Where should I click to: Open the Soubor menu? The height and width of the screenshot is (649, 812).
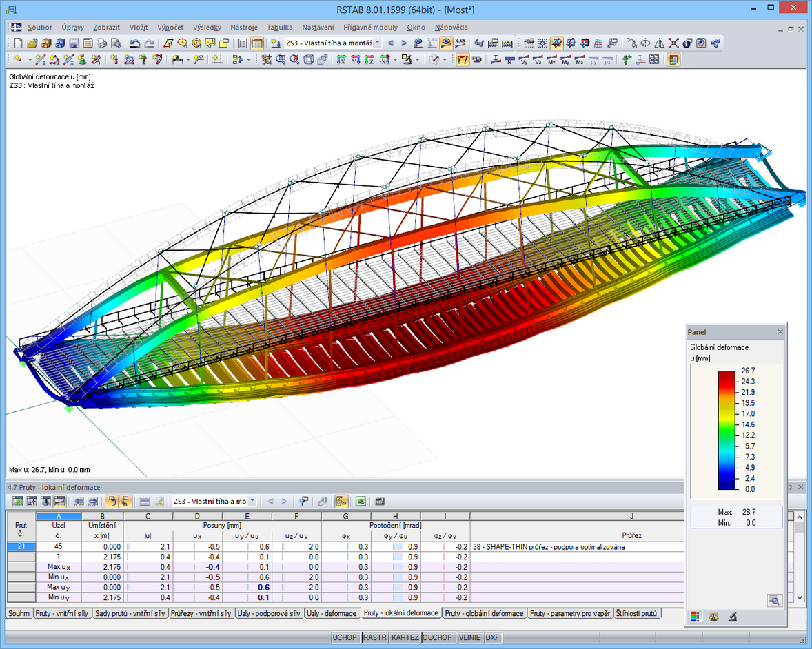[40, 28]
